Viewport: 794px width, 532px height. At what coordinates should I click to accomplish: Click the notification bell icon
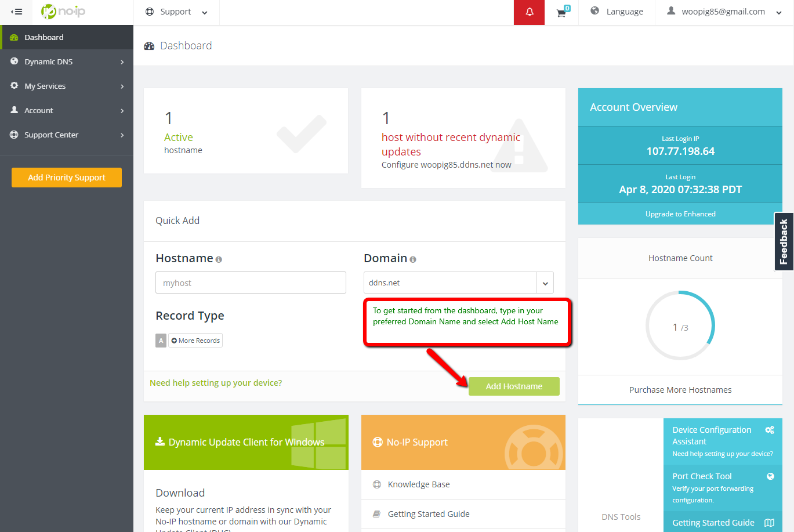529,12
